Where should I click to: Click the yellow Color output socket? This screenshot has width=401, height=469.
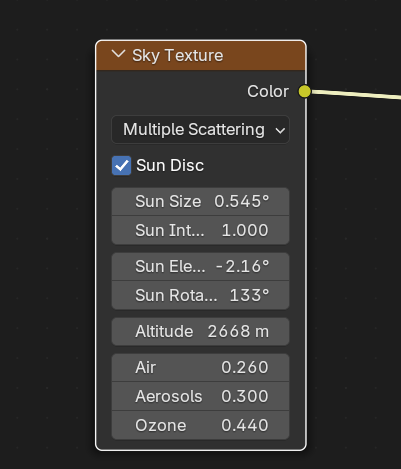[304, 91]
